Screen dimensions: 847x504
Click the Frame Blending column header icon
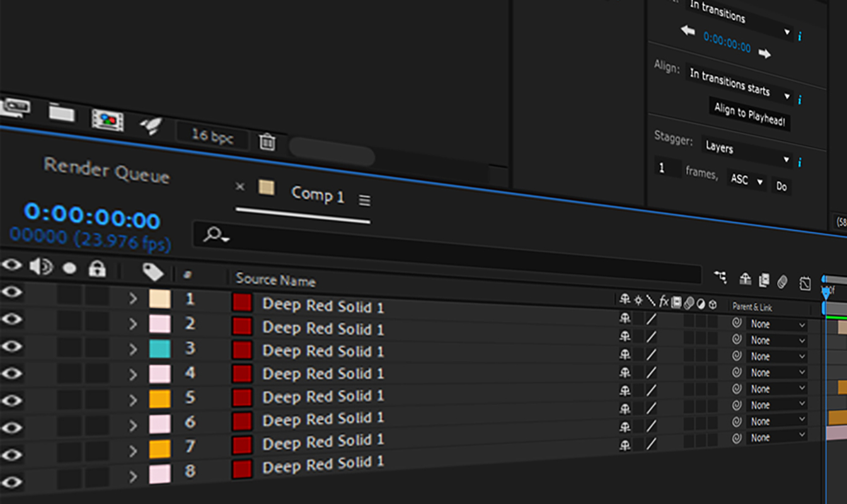676,303
